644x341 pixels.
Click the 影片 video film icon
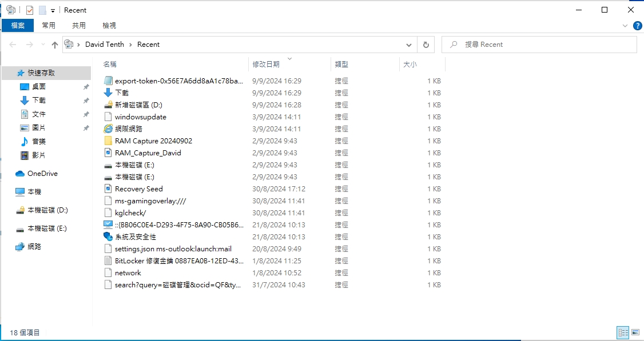pos(25,155)
